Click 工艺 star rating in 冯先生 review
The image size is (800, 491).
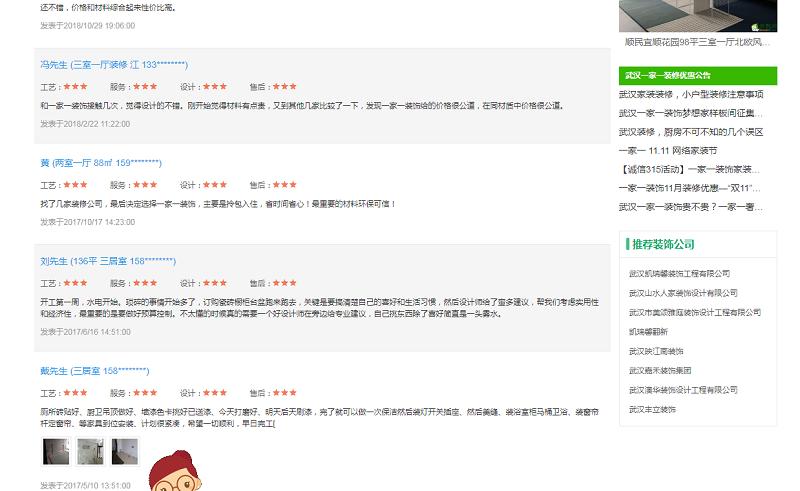[76, 87]
